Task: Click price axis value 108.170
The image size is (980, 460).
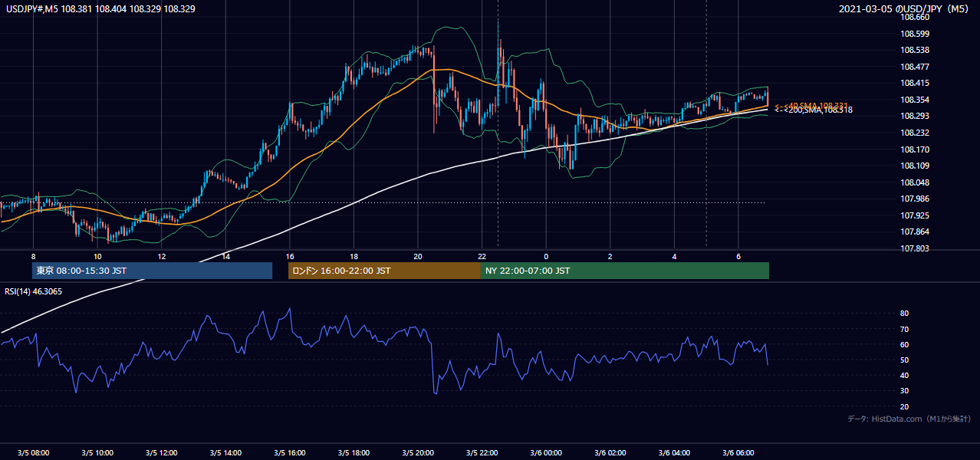Action: 914,149
